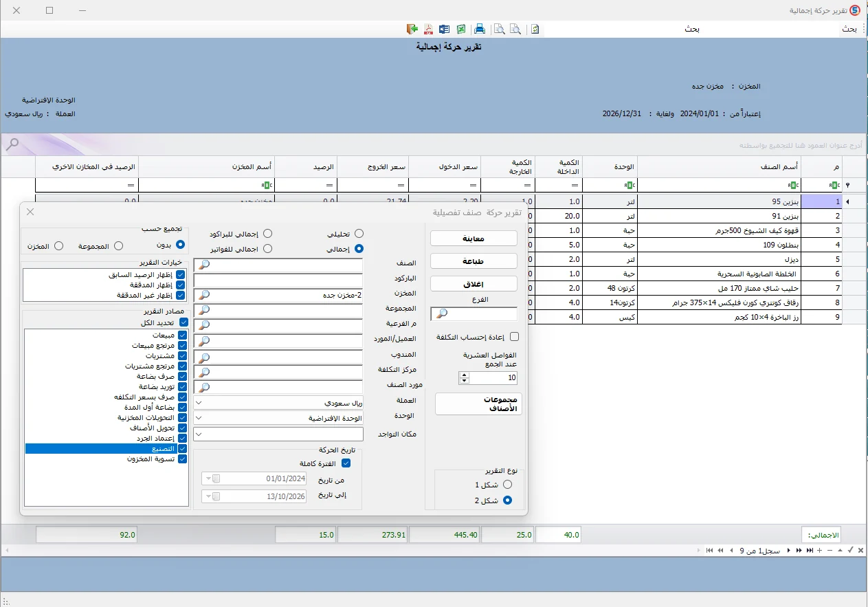Screen dimensions: 868x607
Task: Click the printer icon in toolbar
Action: tap(480, 29)
